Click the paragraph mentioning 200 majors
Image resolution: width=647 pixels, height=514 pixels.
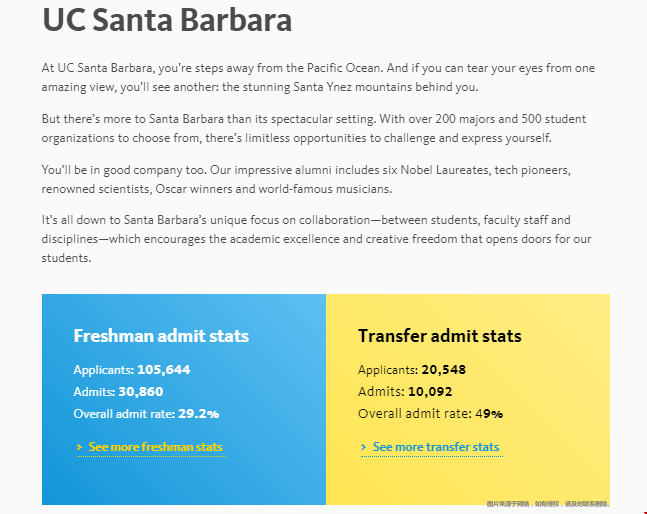coord(313,128)
